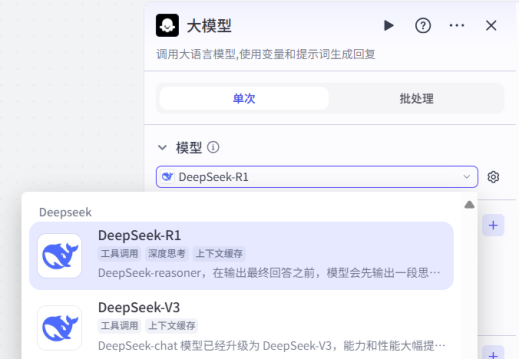Viewport: 519px width, 360px height.
Task: Click the 大模型 node avatar icon
Action: point(167,25)
